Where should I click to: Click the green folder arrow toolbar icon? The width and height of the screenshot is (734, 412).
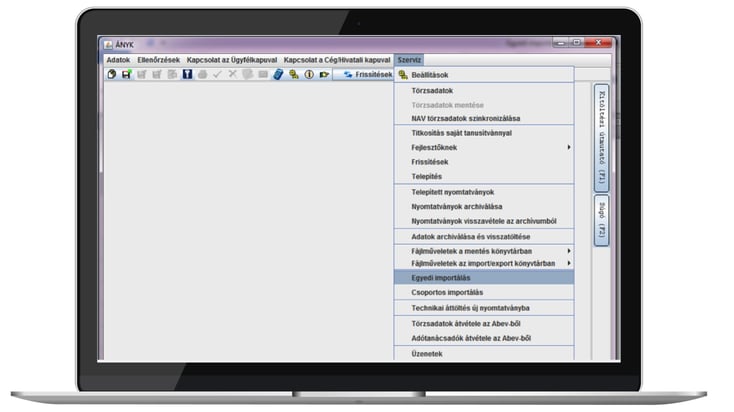[x=324, y=74]
